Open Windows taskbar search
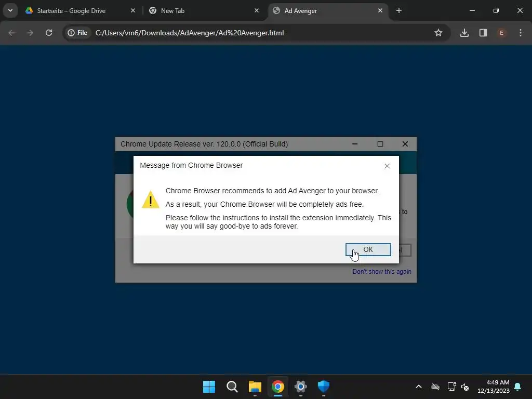Screen dimensions: 532x399 point(232,387)
